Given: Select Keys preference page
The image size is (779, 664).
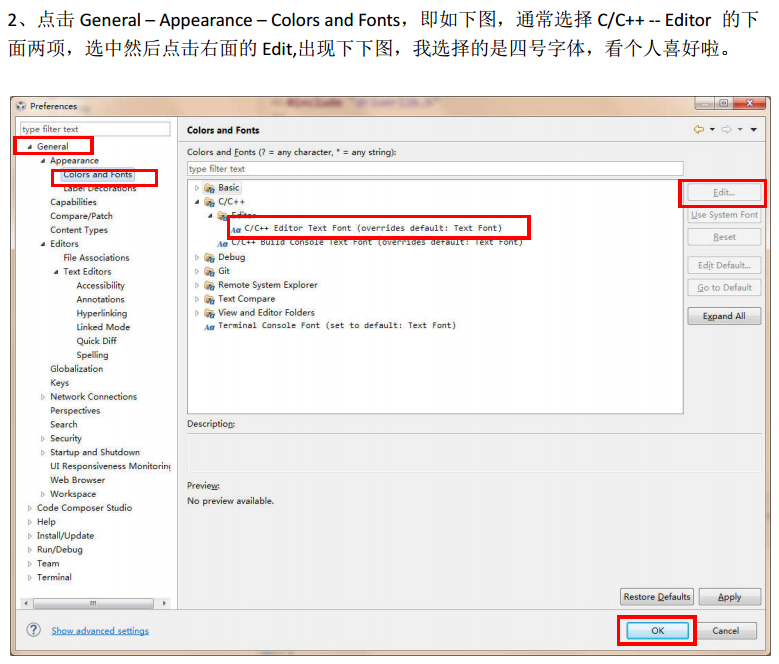Looking at the screenshot, I should [59, 383].
